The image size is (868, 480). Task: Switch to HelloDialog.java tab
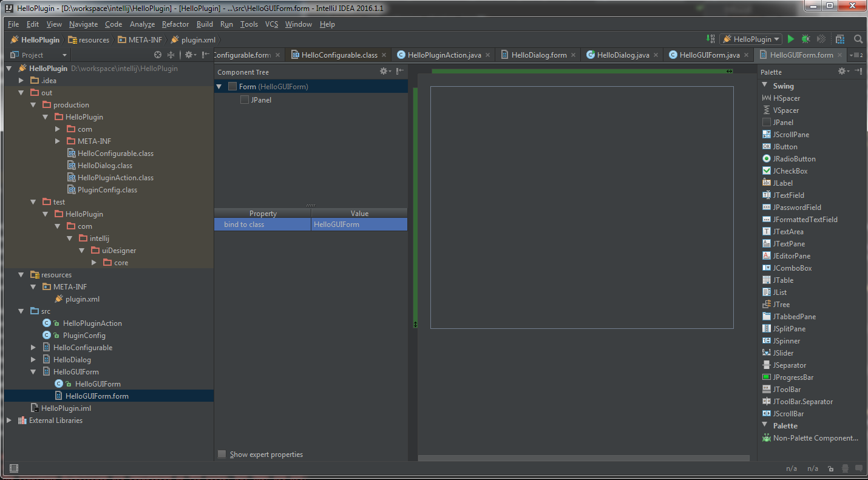tap(623, 55)
